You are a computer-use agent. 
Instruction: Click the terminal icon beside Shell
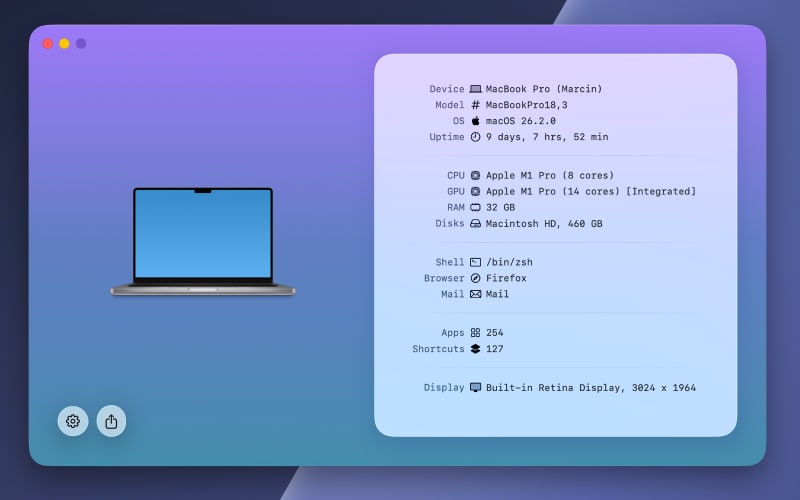click(475, 262)
